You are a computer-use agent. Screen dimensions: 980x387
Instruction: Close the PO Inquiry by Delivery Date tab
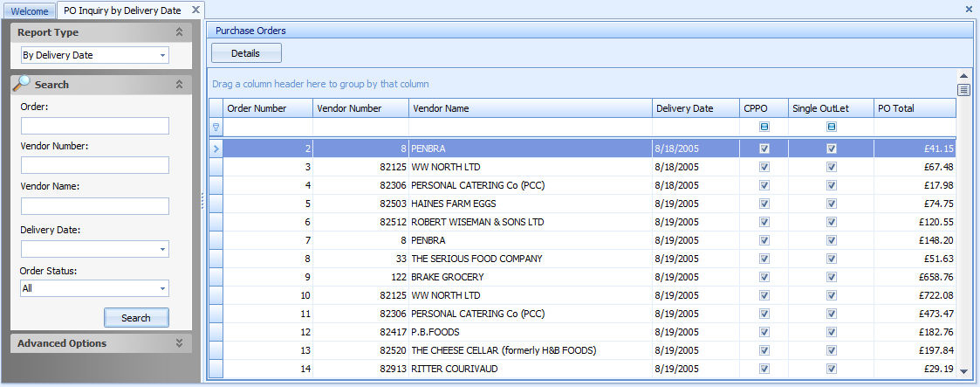tap(195, 10)
